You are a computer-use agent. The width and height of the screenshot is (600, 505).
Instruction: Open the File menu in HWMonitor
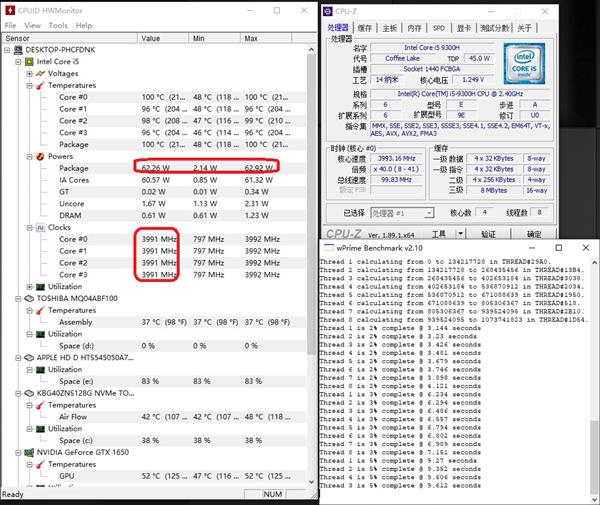(10, 26)
